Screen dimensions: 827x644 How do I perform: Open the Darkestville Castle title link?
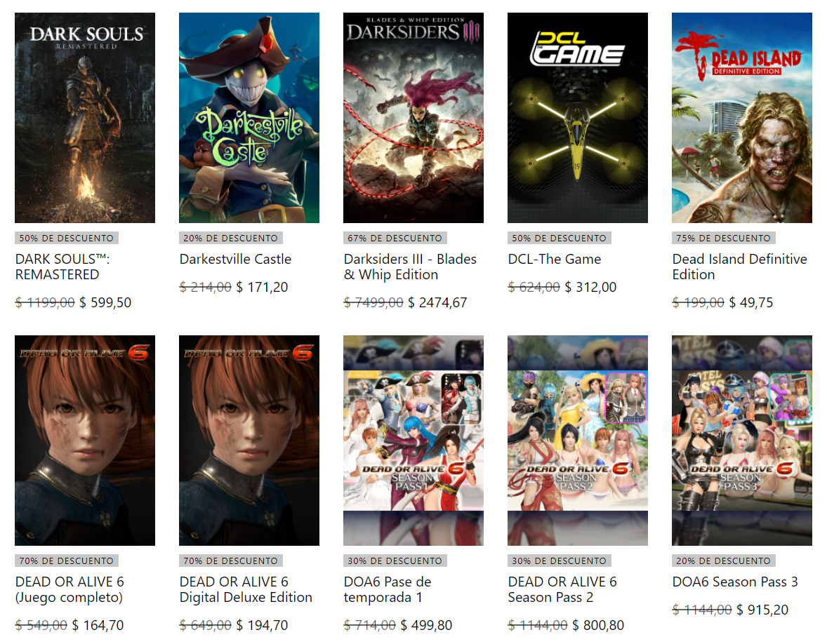click(x=235, y=260)
